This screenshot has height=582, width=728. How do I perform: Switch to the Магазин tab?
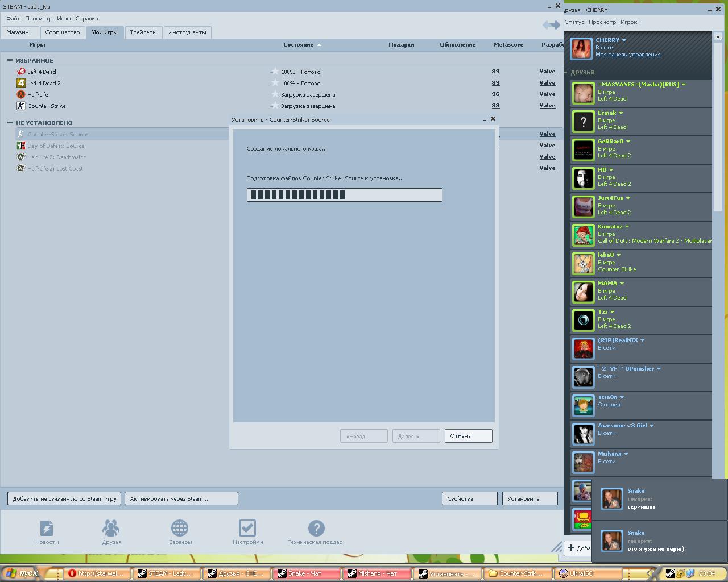[x=19, y=32]
